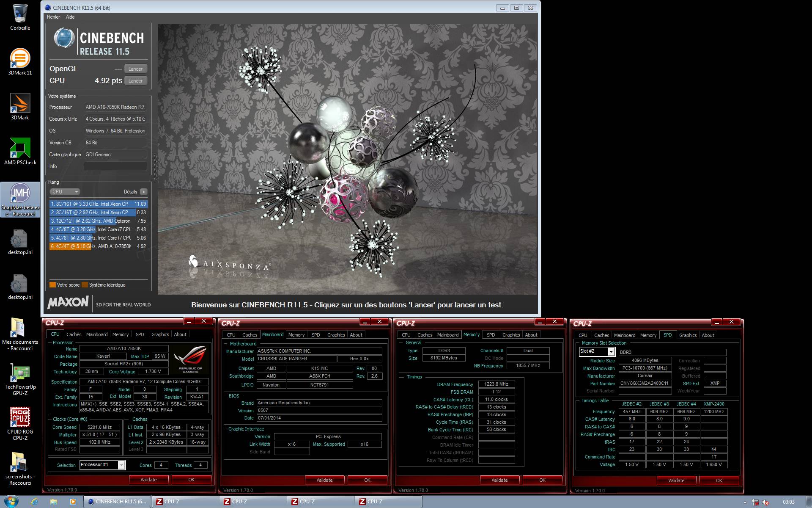Screen dimensions: 812x508
Task: Select ranking row 1 Intel Xeon 11.69
Action: coord(99,204)
